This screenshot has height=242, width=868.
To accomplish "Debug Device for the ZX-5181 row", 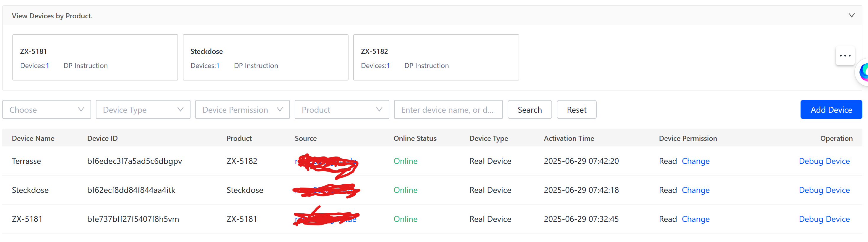I will click(x=824, y=219).
